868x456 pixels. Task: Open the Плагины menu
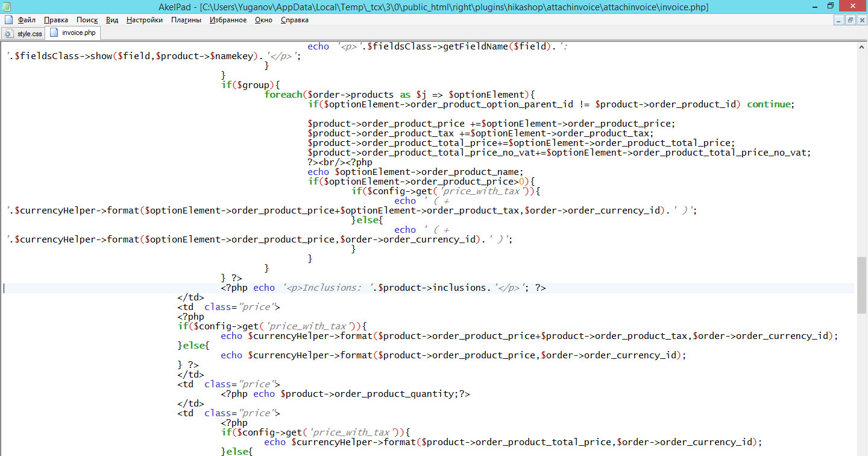pyautogui.click(x=186, y=20)
